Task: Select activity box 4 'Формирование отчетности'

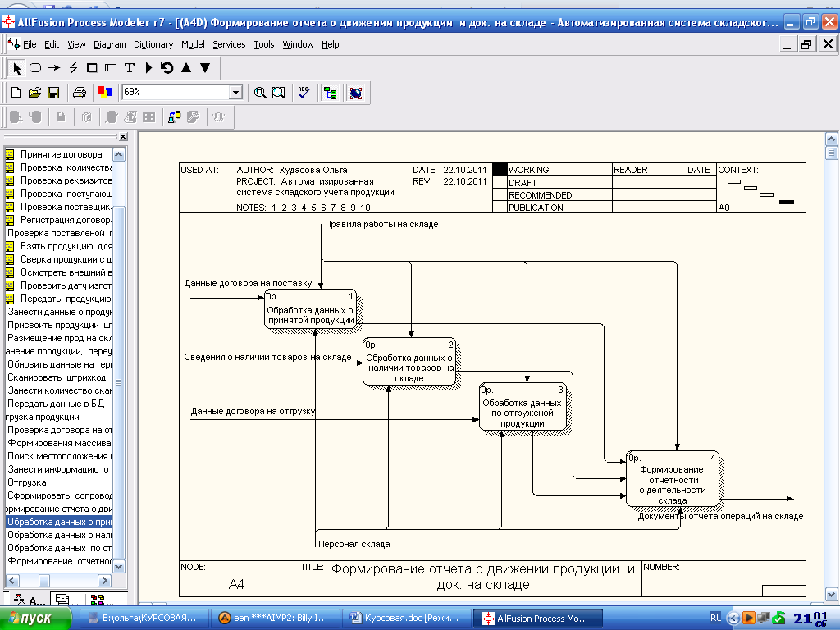Action: (673, 478)
